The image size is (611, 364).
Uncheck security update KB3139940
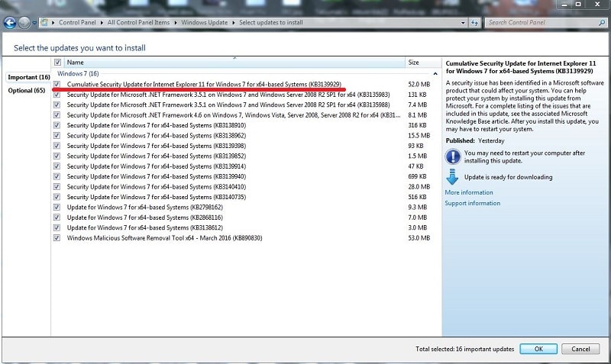[57, 176]
